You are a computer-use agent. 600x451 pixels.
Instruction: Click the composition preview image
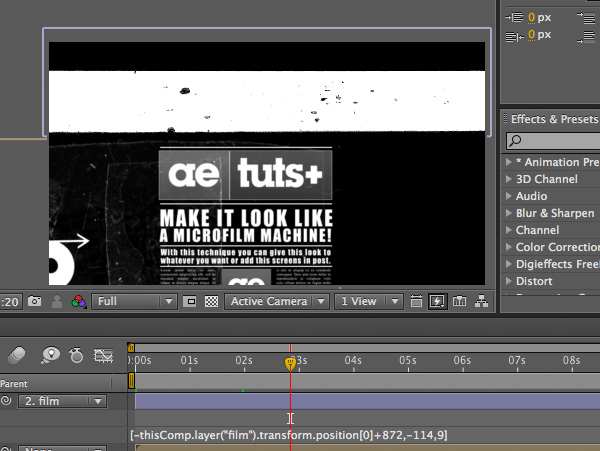click(267, 163)
